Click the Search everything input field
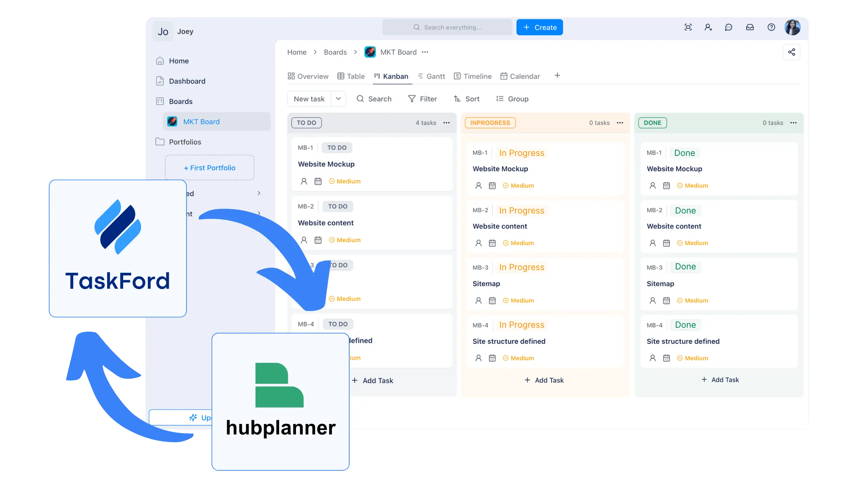Viewport: 868px width, 488px height. (x=447, y=27)
